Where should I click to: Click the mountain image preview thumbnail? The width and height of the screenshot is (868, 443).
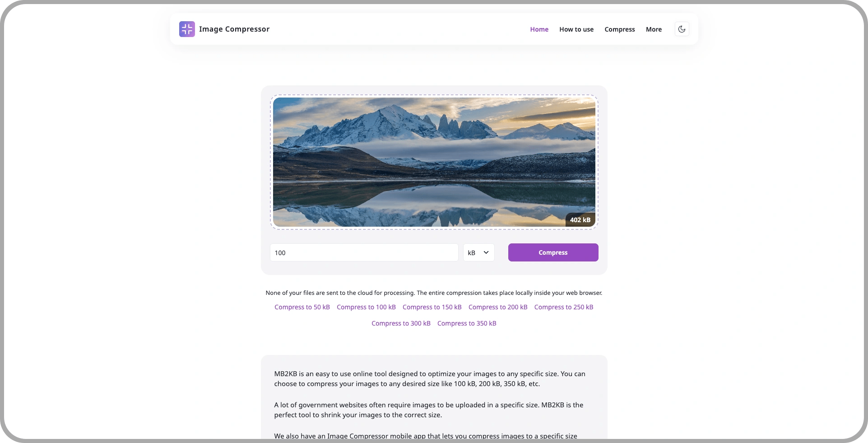pos(434,162)
